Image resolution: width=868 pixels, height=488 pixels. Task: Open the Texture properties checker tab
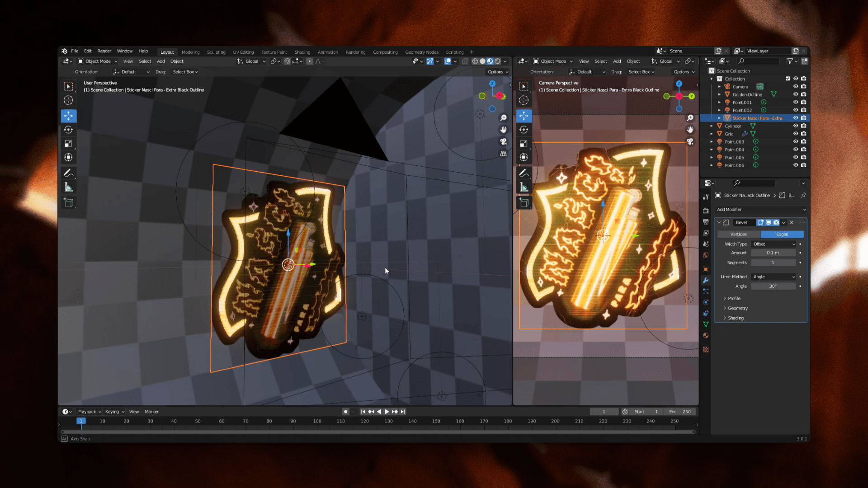pos(706,350)
